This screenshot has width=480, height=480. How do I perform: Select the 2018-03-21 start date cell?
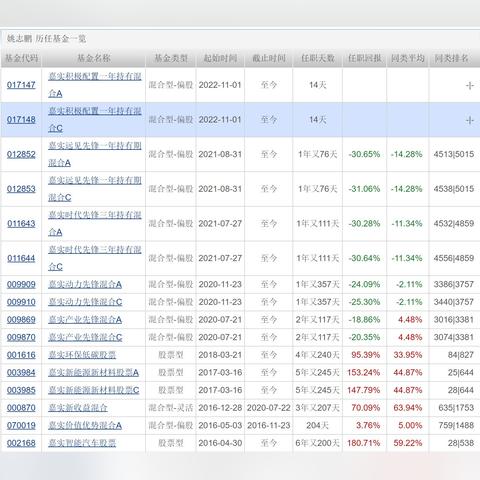pos(220,355)
